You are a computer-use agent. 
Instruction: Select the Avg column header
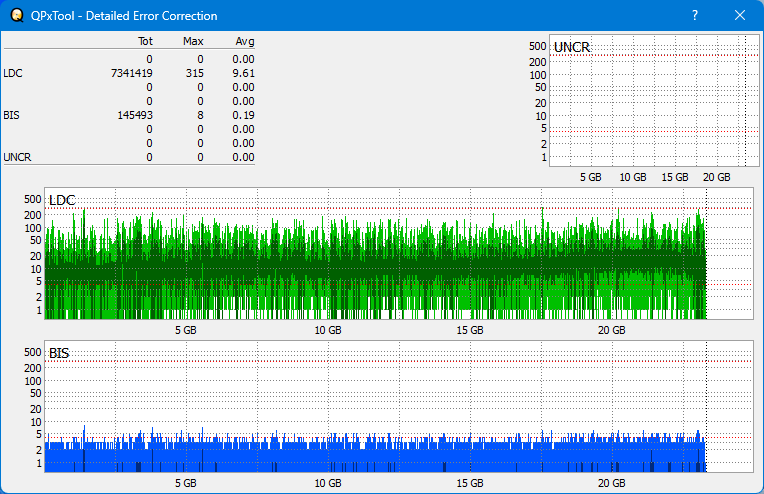(244, 42)
